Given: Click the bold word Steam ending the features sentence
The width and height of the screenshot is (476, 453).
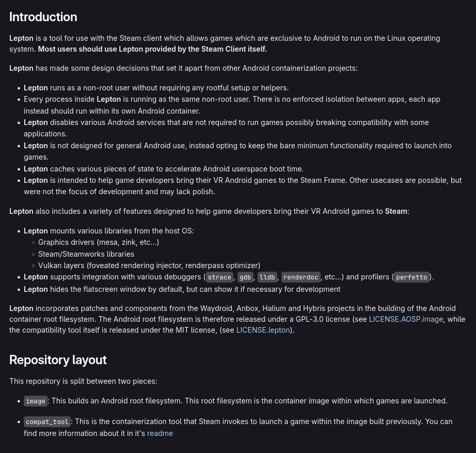Looking at the screenshot, I should [396, 211].
